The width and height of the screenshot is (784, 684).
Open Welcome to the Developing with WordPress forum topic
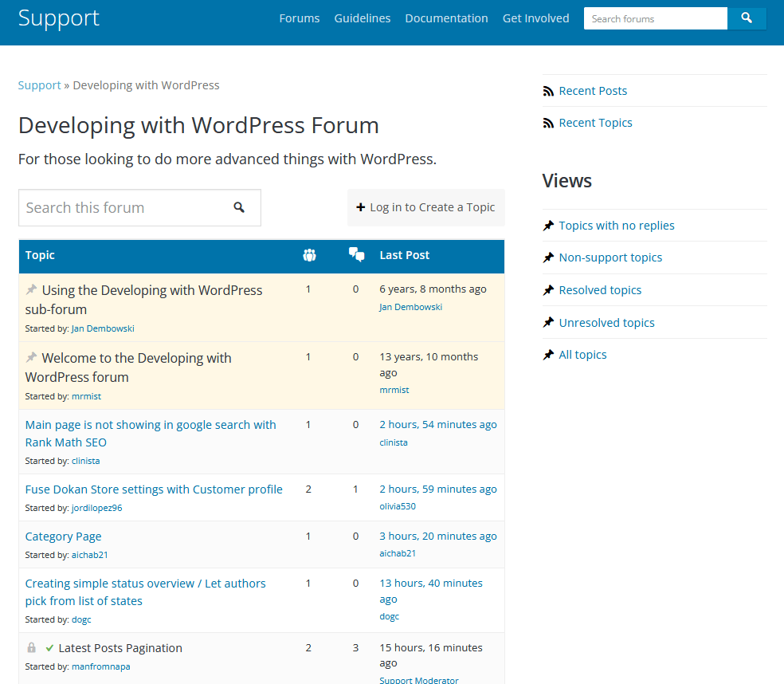tap(128, 368)
